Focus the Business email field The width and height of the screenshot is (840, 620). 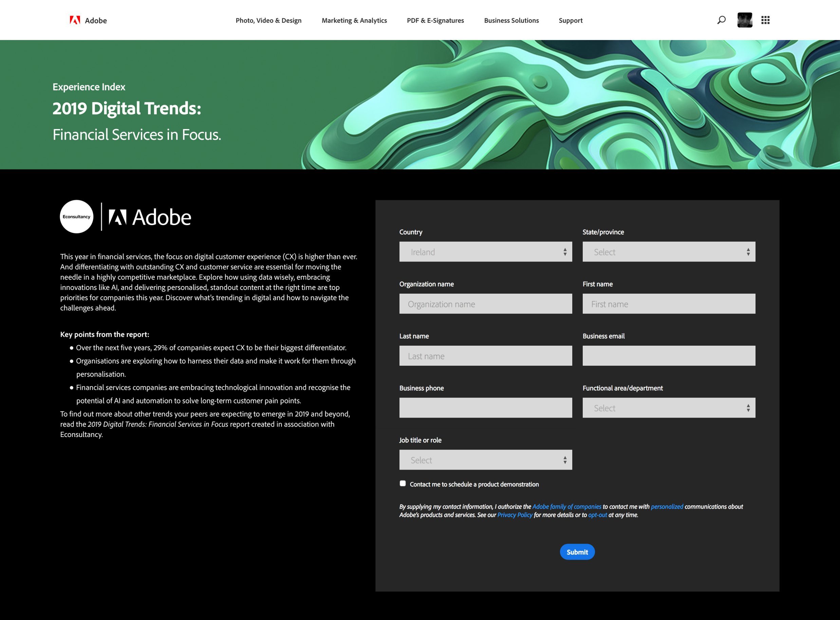point(669,356)
